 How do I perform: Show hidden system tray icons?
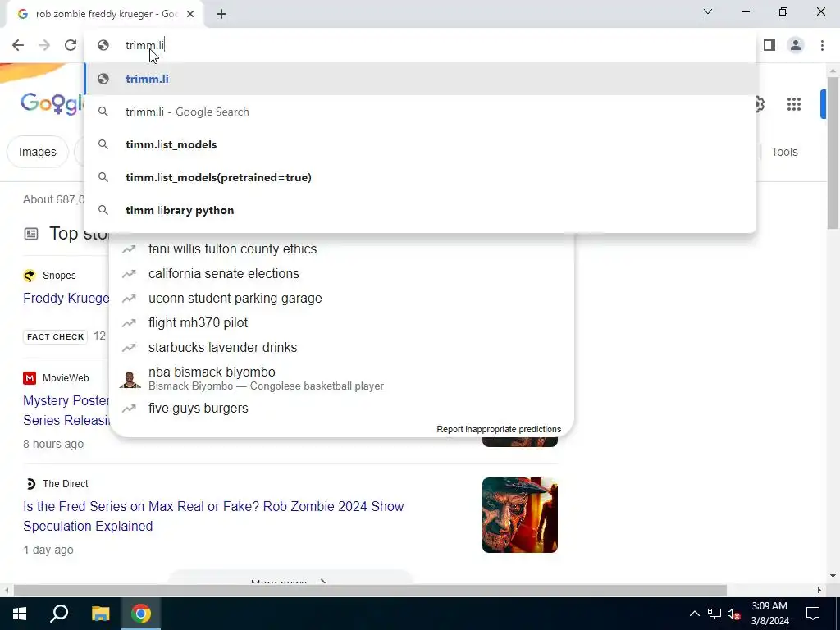click(694, 614)
